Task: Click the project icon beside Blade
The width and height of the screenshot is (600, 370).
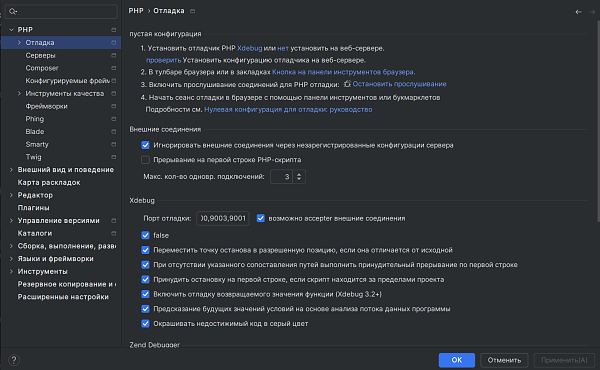Action: pos(114,132)
